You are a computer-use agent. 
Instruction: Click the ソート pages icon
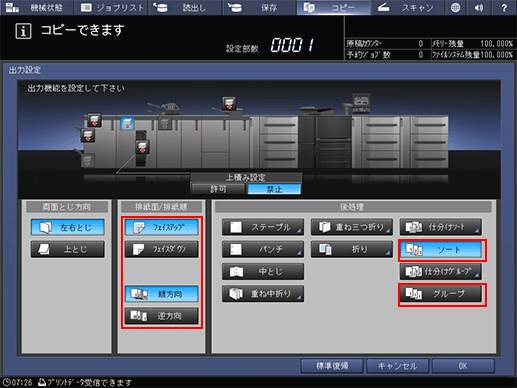click(x=414, y=250)
